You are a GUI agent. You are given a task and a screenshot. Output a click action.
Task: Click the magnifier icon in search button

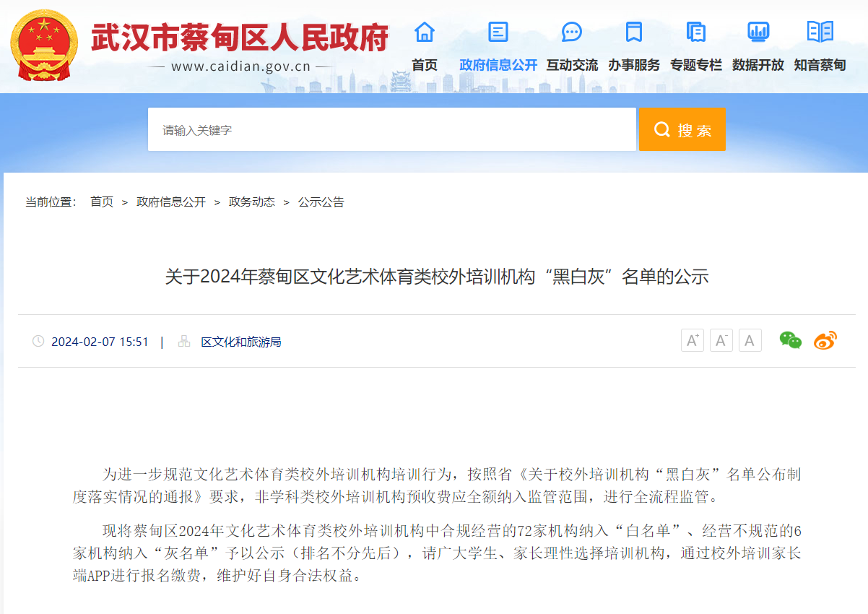tap(662, 129)
